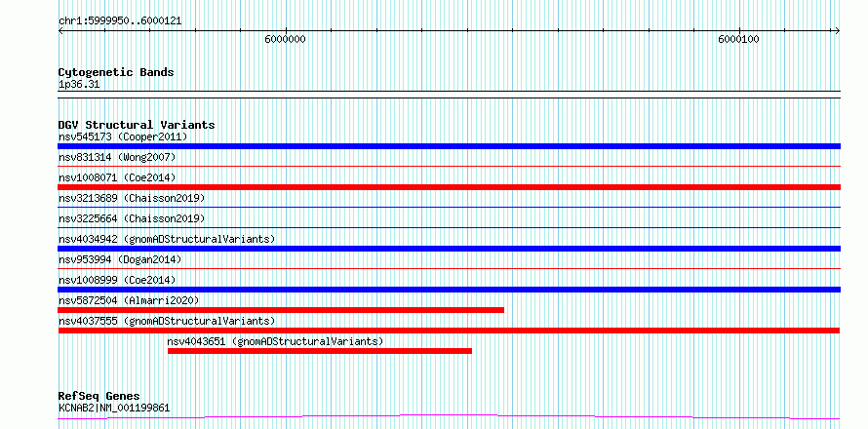Click the blue bar of nsv545173

[x=449, y=146]
